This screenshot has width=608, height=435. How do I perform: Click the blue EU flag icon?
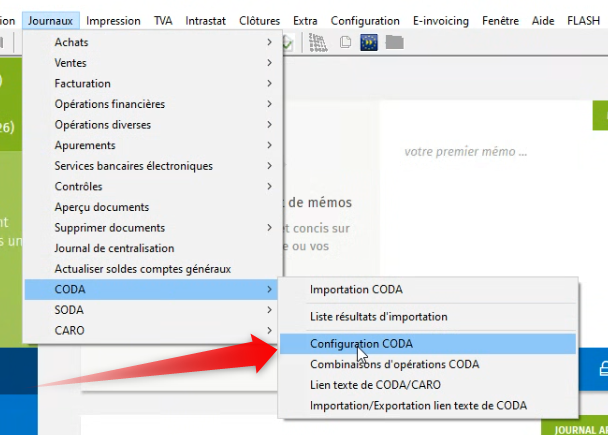click(x=368, y=42)
